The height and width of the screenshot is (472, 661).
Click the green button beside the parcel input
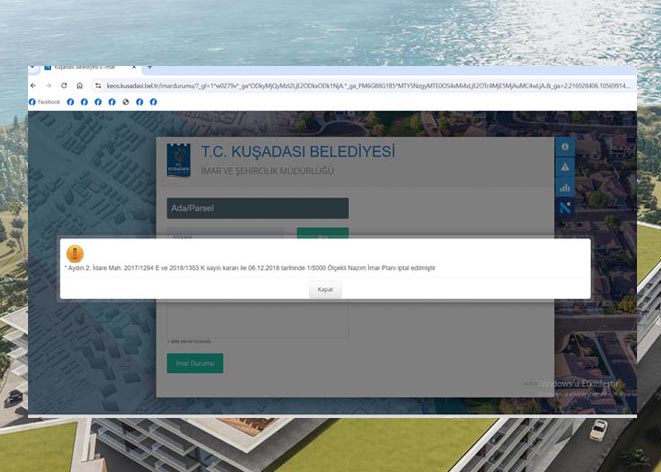[322, 234]
